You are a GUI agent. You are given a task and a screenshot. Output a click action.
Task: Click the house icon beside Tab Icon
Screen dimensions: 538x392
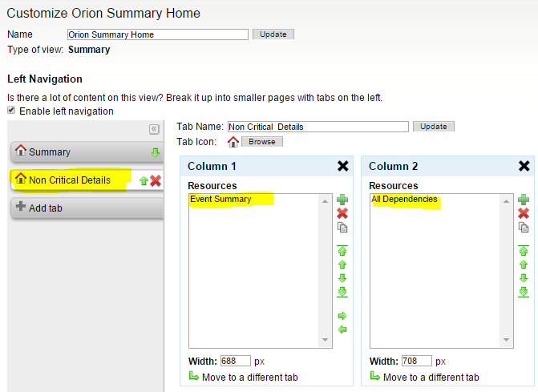pyautogui.click(x=233, y=142)
